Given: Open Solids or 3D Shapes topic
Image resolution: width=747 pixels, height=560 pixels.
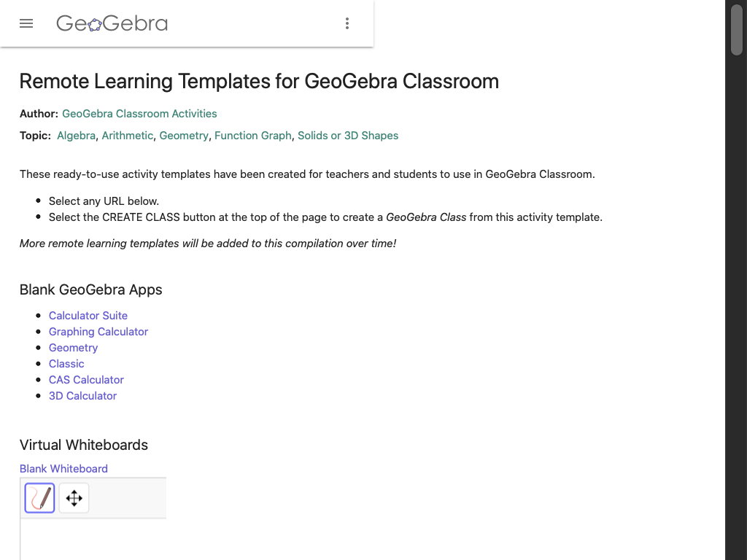Looking at the screenshot, I should tap(348, 136).
